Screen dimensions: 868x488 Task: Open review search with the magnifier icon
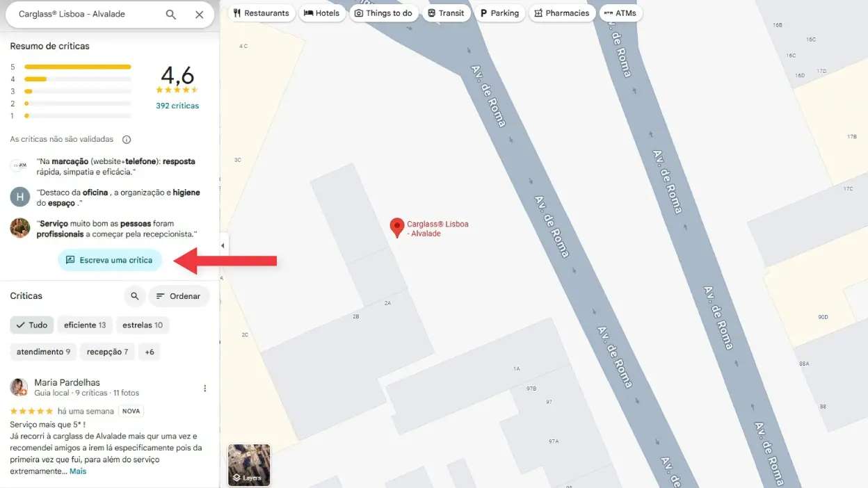tap(134, 296)
